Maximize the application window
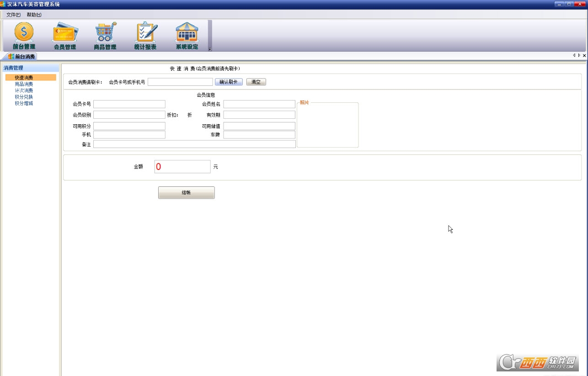Viewport: 588px width, 376px height. [569, 4]
